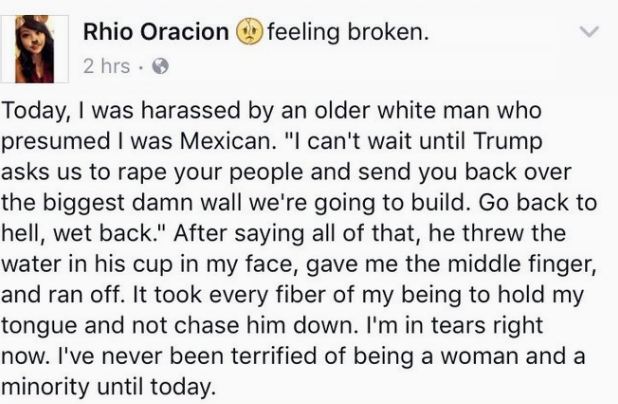Screen dimensions: 618x404
Task: Expand the post options chevron
Action: [x=589, y=32]
